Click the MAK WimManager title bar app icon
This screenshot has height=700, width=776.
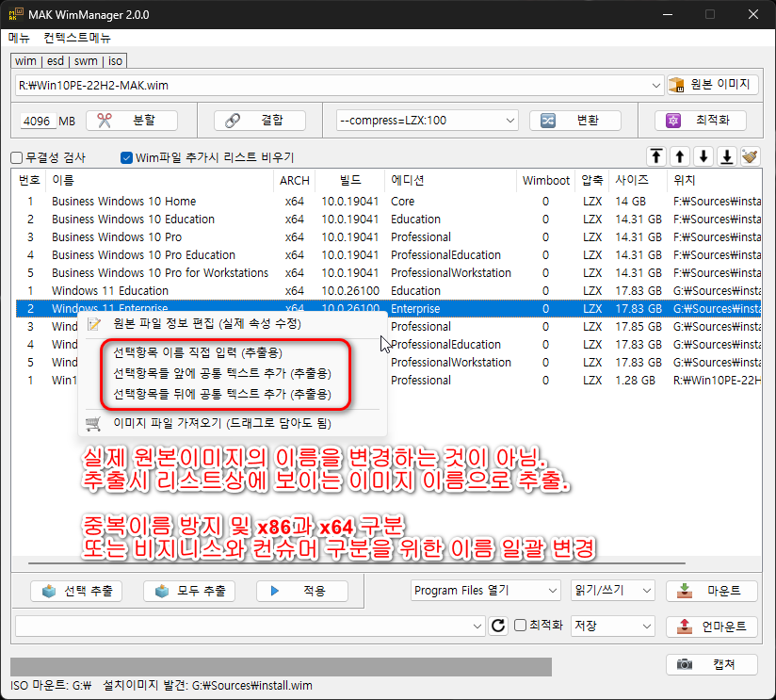[x=16, y=14]
